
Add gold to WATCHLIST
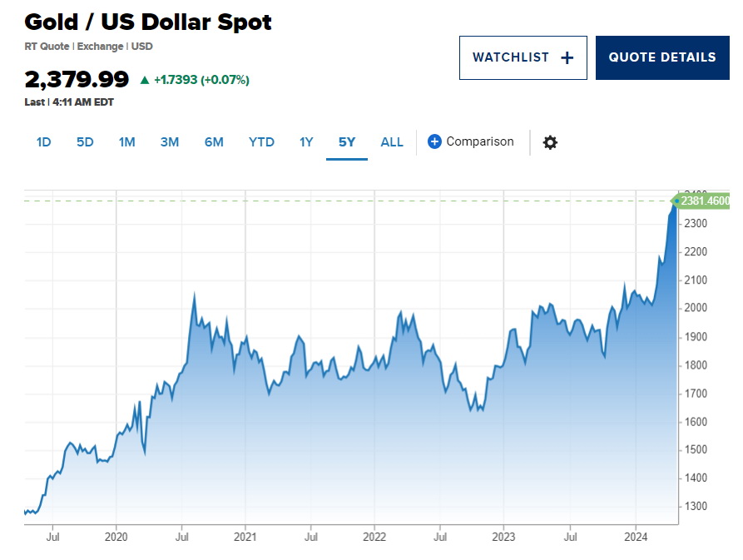tap(523, 57)
